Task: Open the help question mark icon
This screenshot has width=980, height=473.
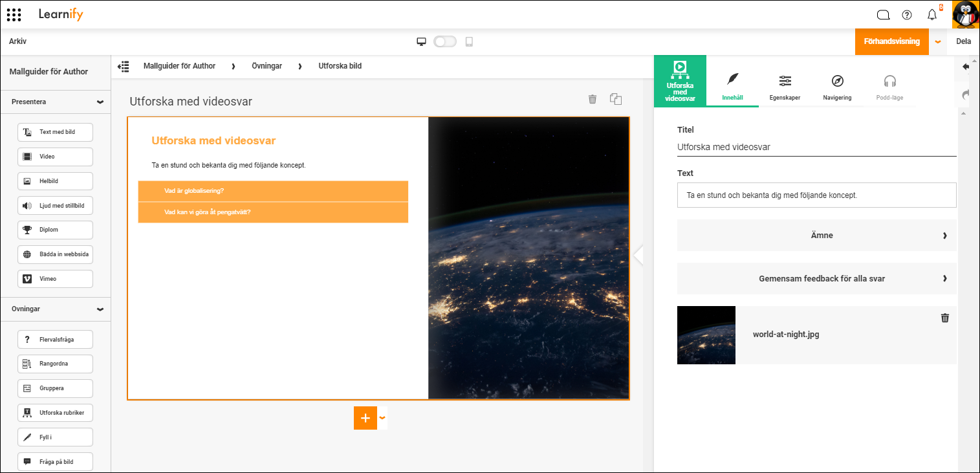Action: click(x=907, y=15)
